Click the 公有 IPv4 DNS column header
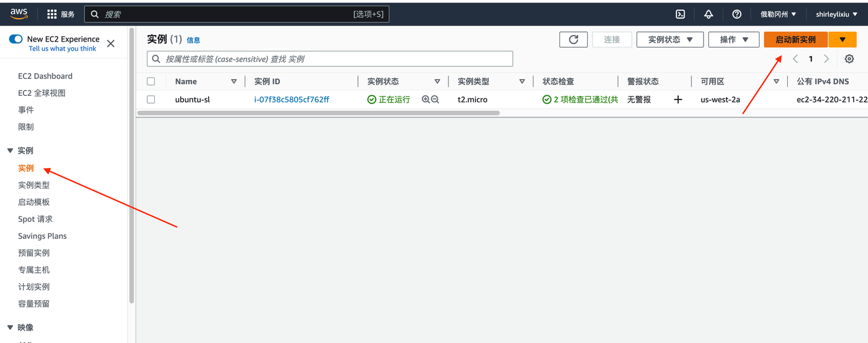The image size is (868, 343). point(823,81)
